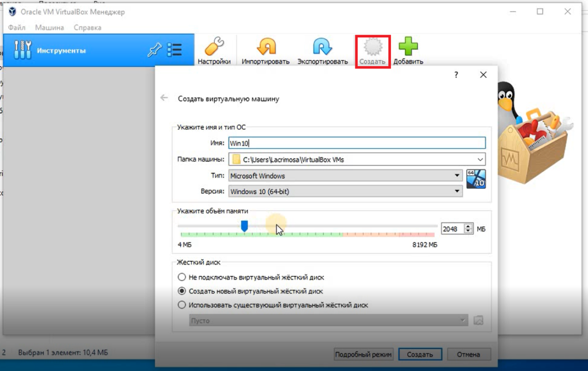Increase memory with the spinner up arrow

(468, 226)
